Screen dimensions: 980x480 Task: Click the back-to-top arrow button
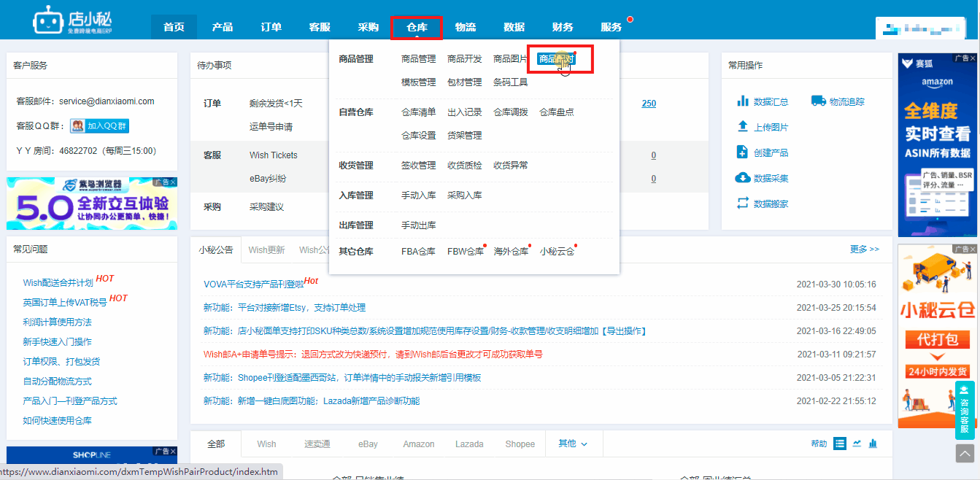tap(965, 453)
